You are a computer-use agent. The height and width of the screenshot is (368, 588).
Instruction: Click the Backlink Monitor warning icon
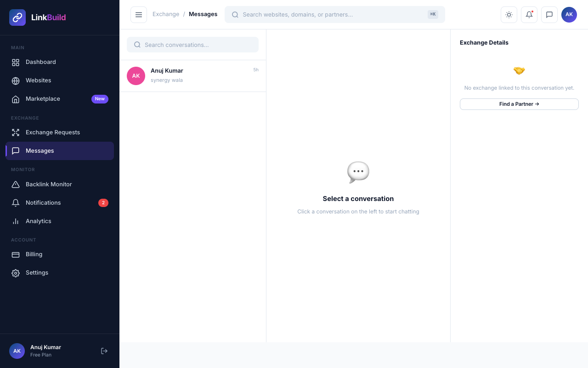[16, 184]
